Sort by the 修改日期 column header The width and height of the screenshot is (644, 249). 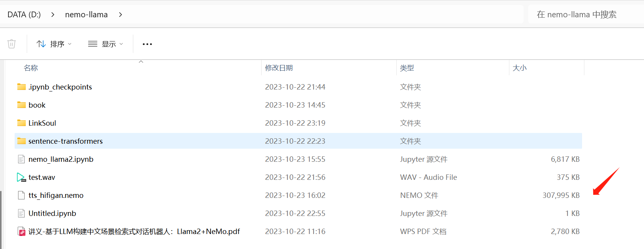click(x=279, y=68)
